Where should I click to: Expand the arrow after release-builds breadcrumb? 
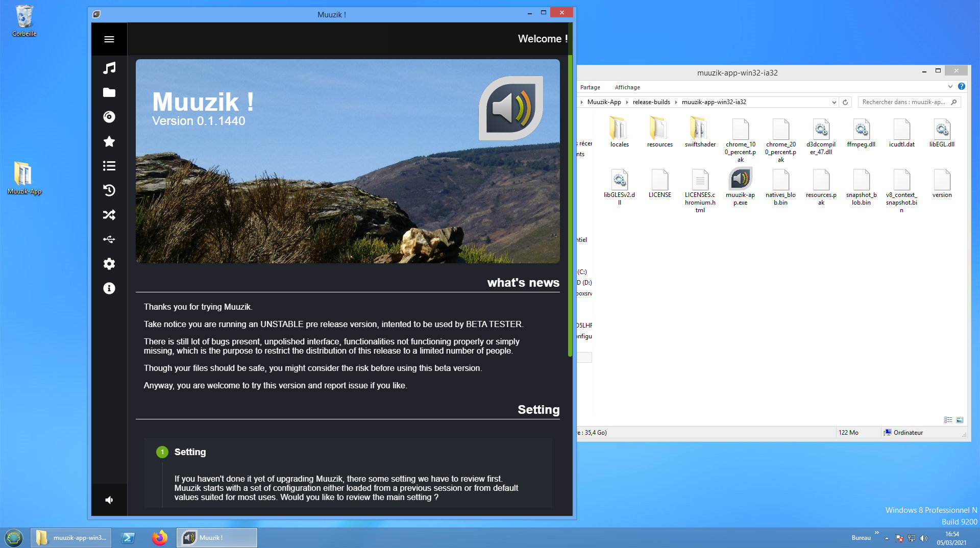[676, 102]
